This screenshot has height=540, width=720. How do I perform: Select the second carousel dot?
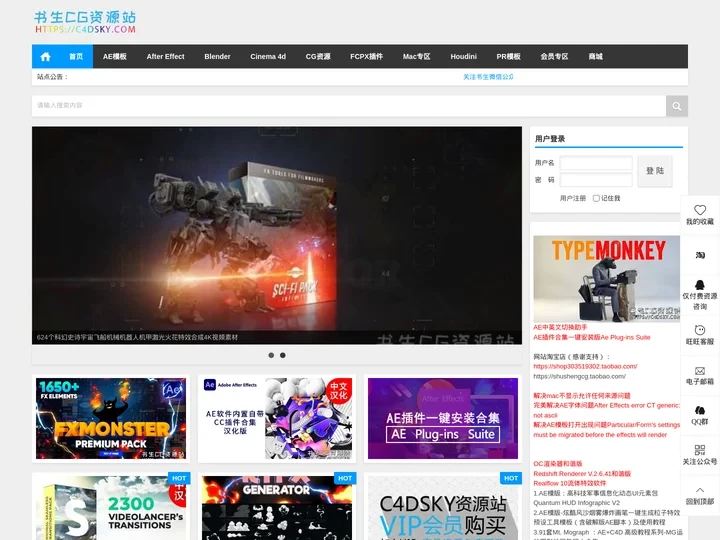point(283,355)
